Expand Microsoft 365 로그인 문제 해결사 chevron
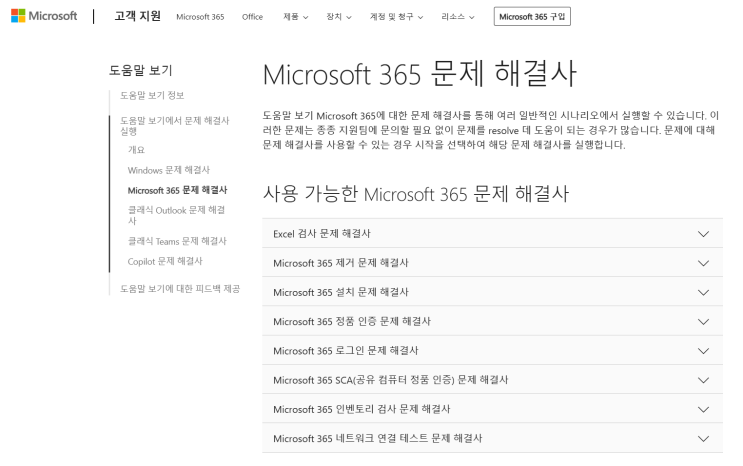This screenshot has width=743, height=466. (x=703, y=351)
